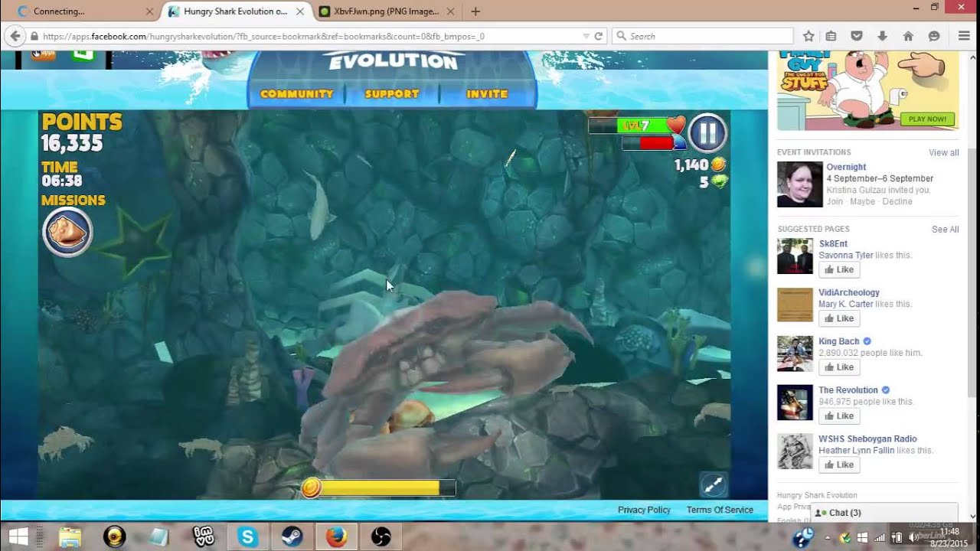
Task: Open the Overnight event link
Action: (x=846, y=167)
